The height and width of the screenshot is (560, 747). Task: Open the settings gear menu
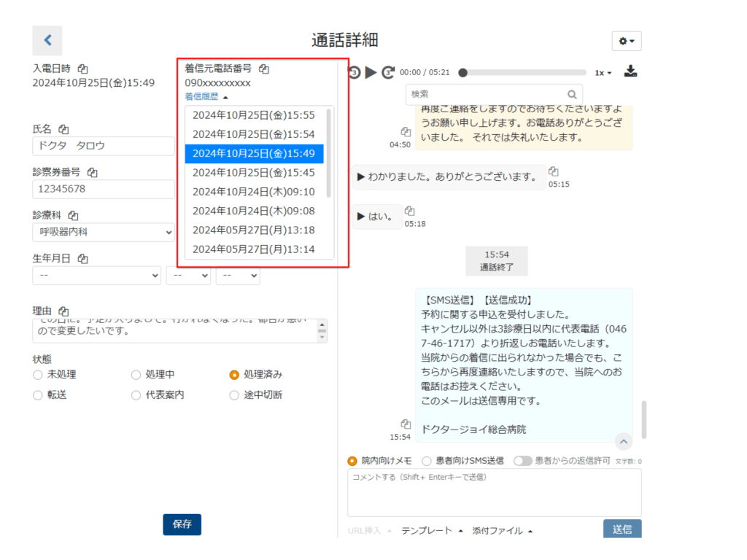coord(626,42)
